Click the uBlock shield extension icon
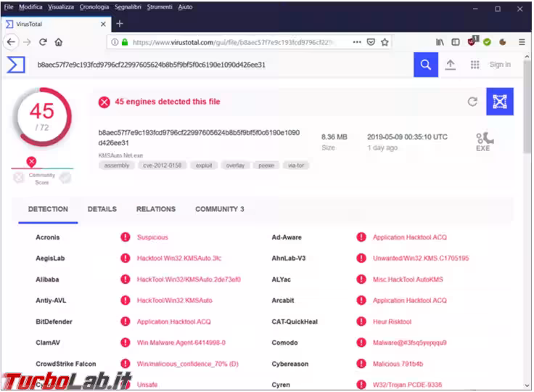Image resolution: width=534 pixels, height=392 pixels. pos(472,41)
